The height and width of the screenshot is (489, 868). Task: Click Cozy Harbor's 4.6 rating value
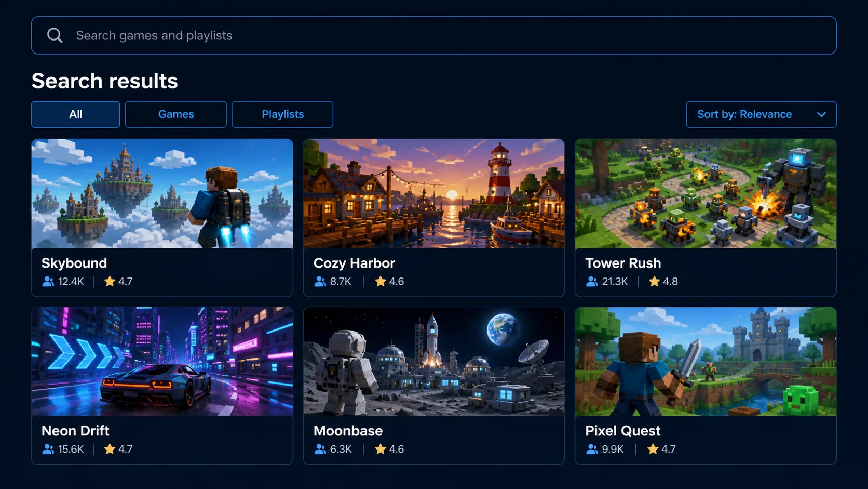point(397,282)
